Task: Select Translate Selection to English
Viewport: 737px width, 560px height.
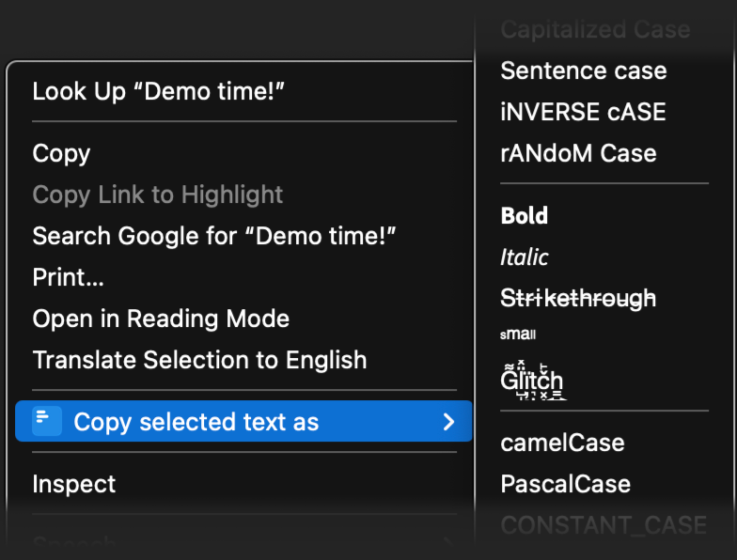Action: [199, 360]
